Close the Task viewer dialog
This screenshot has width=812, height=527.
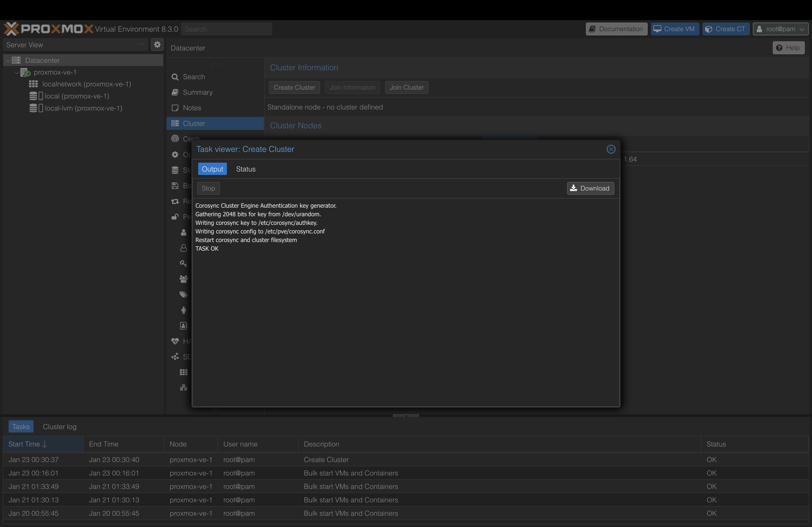pos(611,149)
